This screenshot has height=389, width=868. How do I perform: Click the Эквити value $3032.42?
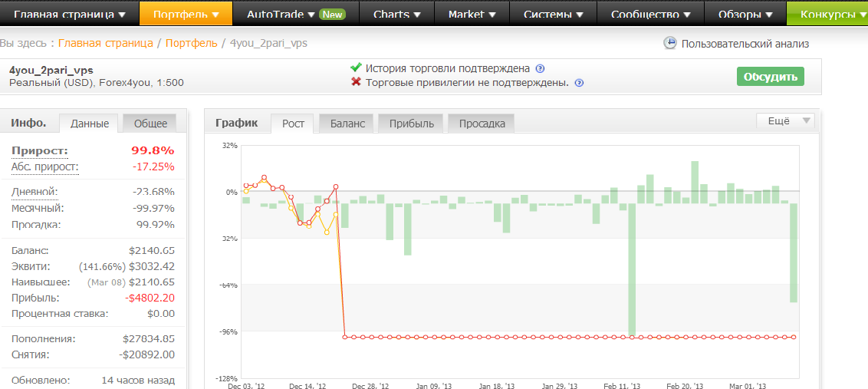coord(152,266)
